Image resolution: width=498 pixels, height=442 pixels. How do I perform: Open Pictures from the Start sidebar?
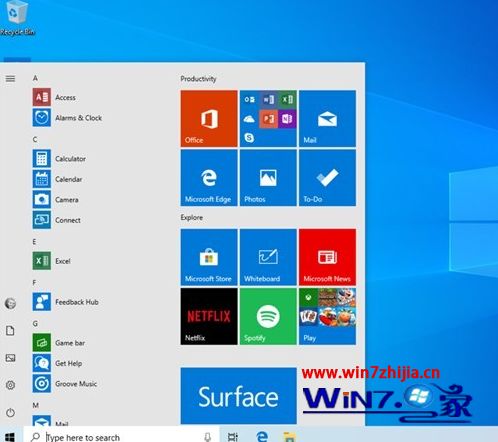(x=10, y=358)
